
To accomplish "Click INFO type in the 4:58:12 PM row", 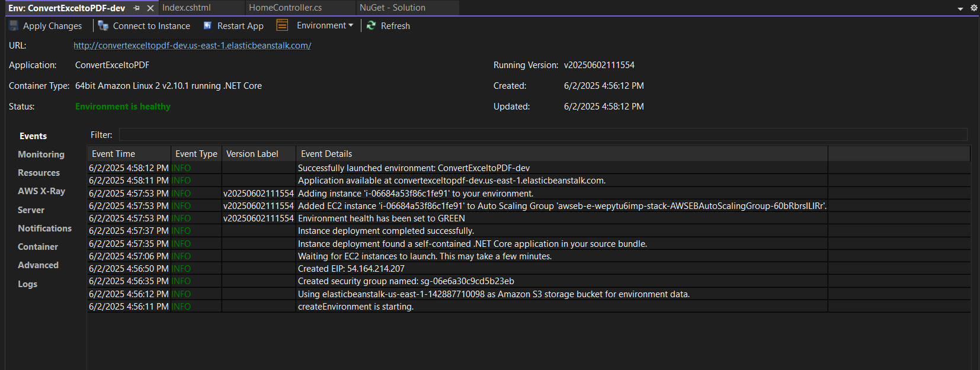I will point(181,168).
